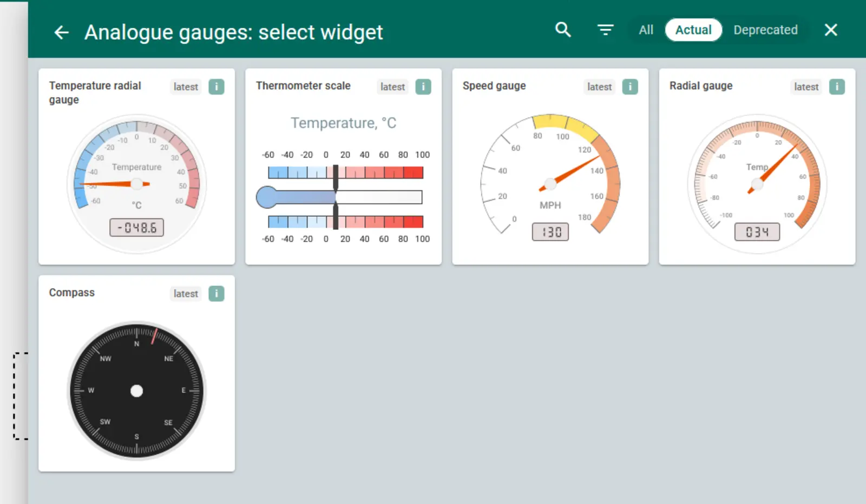Select the Actual widgets toggle

693,30
